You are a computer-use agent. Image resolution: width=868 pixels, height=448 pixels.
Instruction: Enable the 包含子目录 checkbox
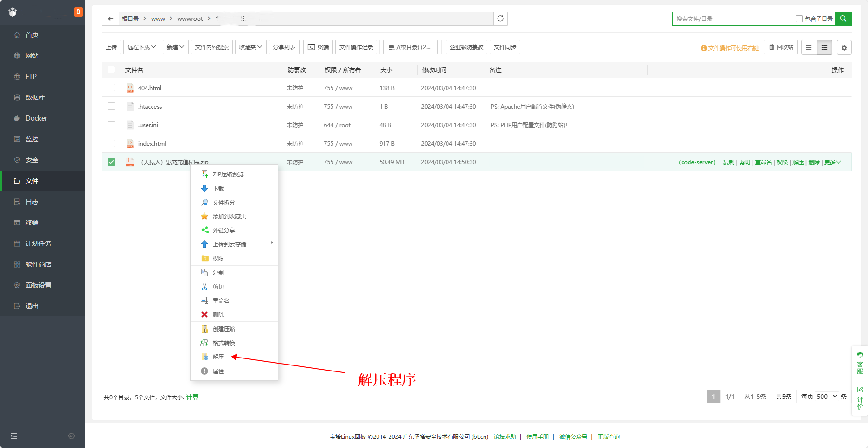799,19
